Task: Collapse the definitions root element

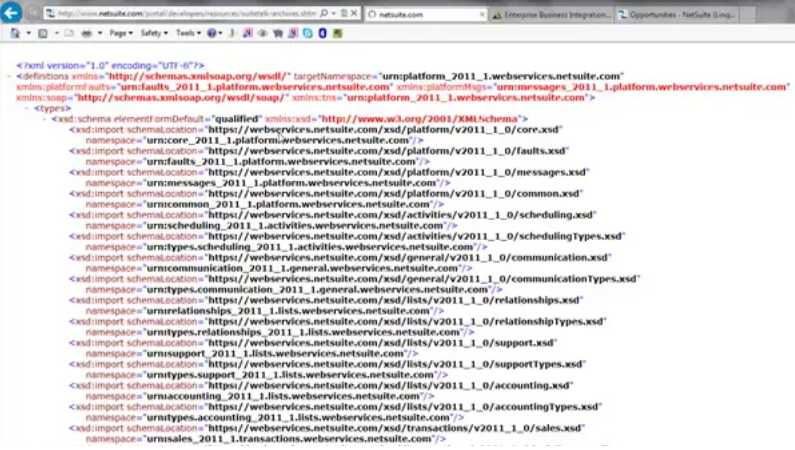Action: tap(9, 77)
